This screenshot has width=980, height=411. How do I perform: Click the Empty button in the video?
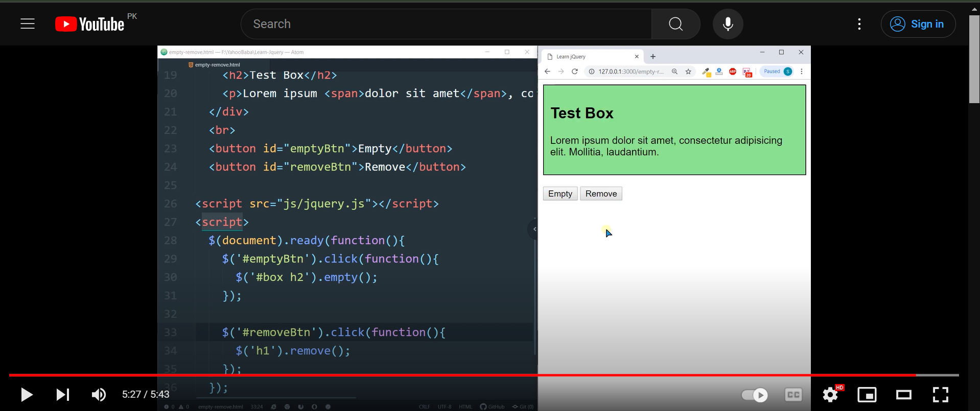click(560, 194)
